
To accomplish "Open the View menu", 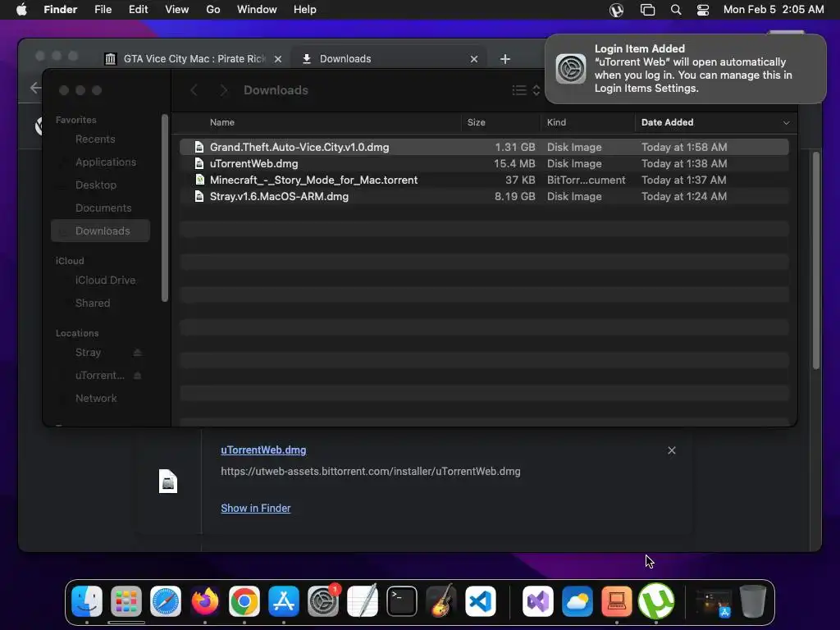I will pyautogui.click(x=177, y=10).
